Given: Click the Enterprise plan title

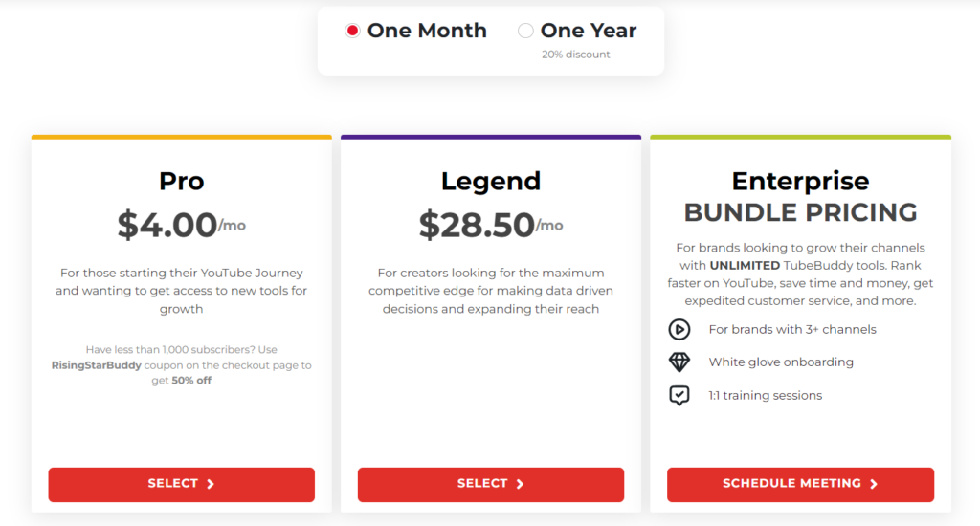Looking at the screenshot, I should (800, 181).
